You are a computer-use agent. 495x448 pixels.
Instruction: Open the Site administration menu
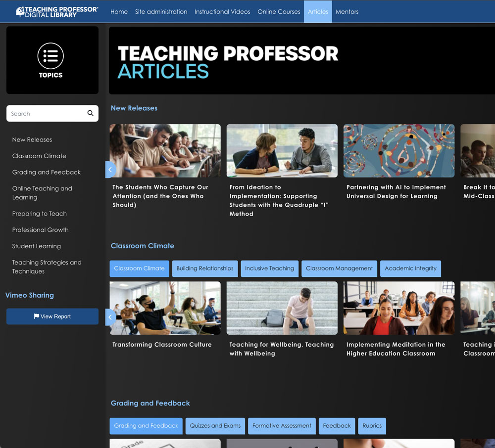click(x=161, y=11)
